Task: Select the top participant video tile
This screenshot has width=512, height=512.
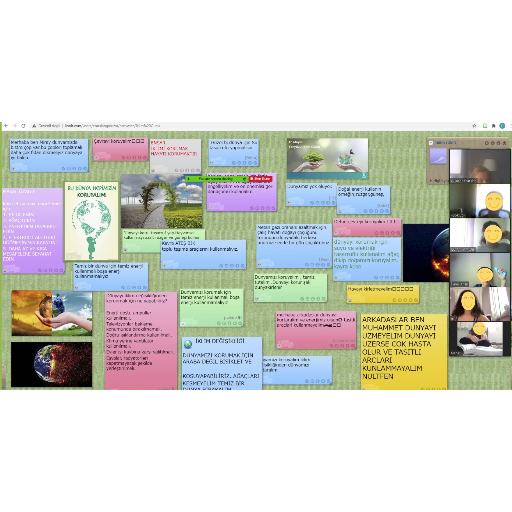Action: tap(480, 166)
